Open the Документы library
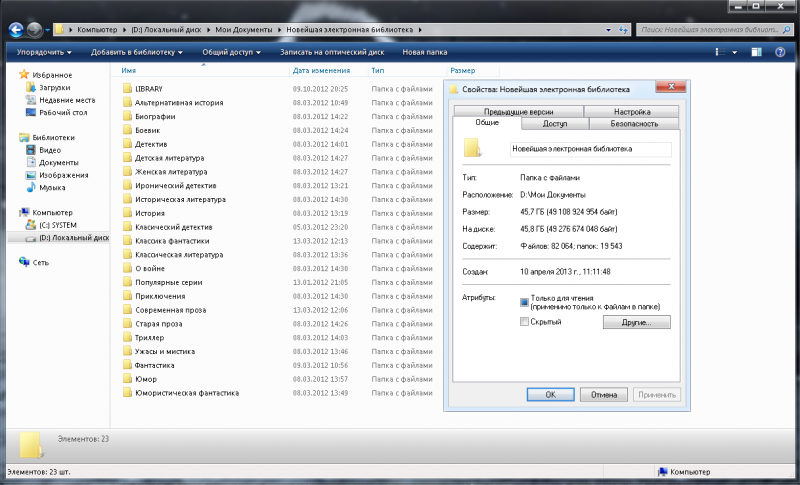800x485 pixels. coord(52,162)
